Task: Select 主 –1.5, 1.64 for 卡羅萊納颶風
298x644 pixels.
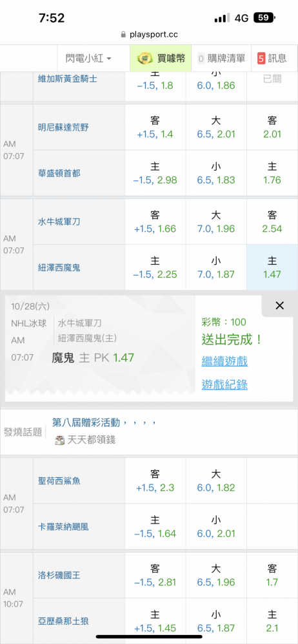Action: point(155,527)
